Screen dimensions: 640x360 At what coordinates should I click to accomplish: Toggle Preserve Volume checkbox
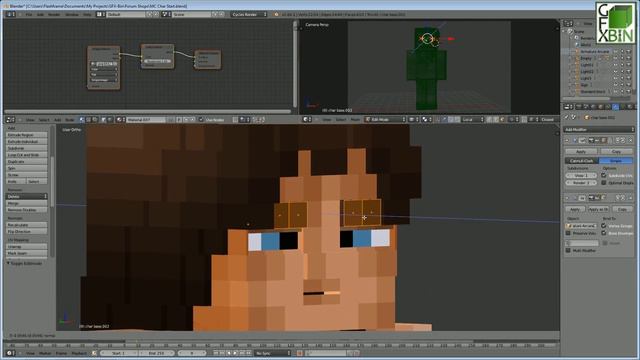point(568,233)
